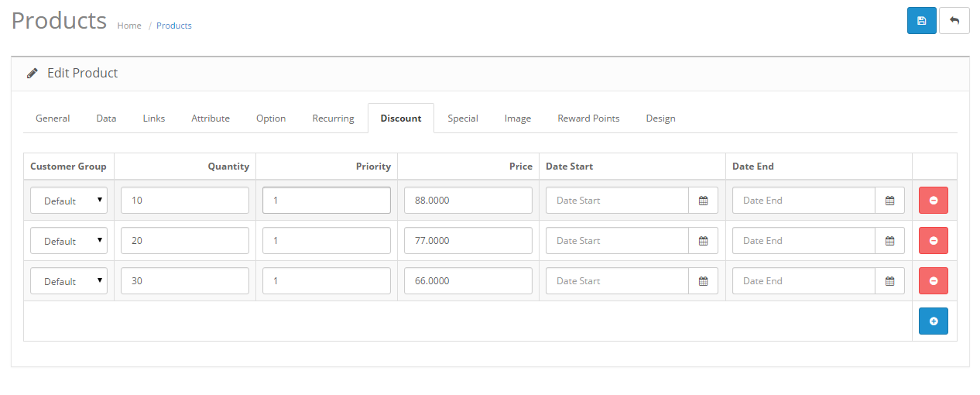
Task: Click the blue save product icon
Action: tap(921, 21)
